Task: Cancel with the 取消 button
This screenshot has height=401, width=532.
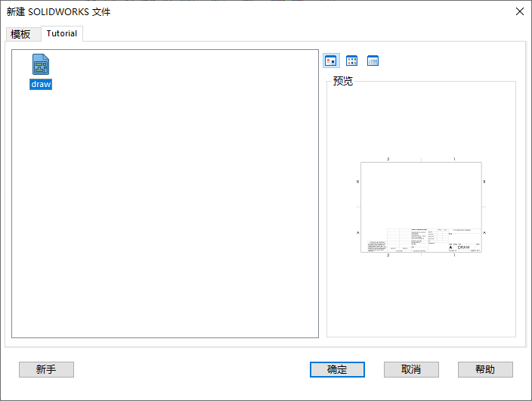Action: [411, 369]
